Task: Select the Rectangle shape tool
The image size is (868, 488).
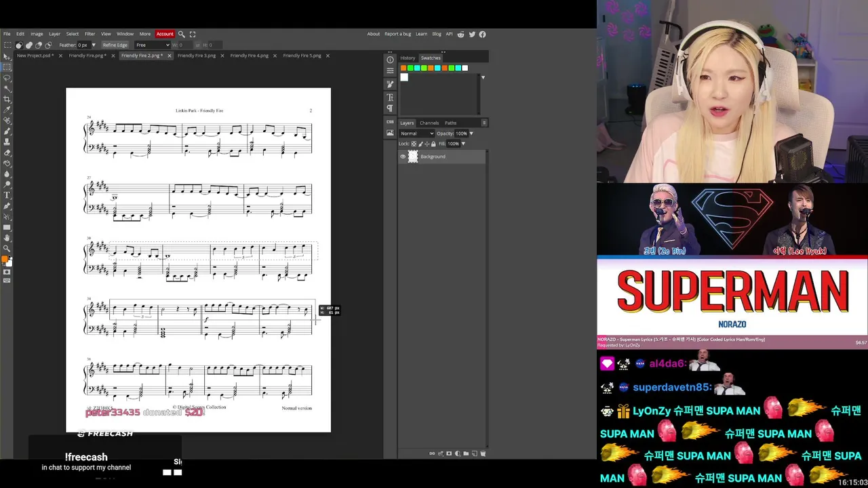Action: point(7,227)
